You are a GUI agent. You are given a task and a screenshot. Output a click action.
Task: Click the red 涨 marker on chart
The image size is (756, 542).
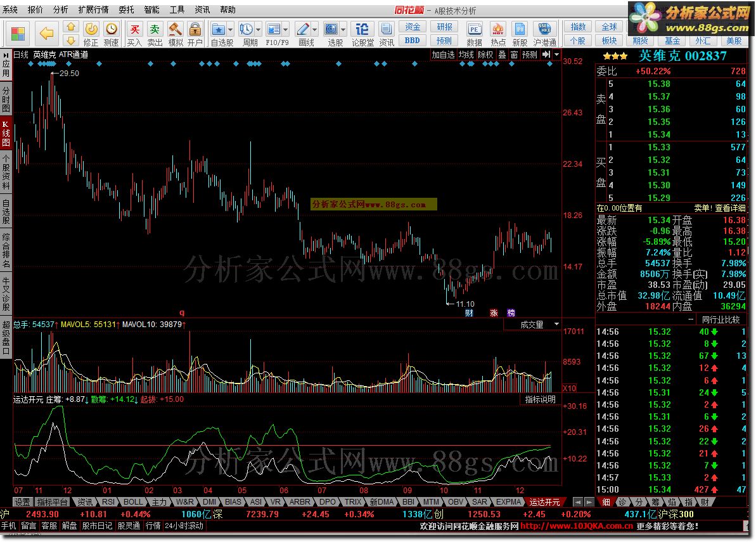(x=494, y=313)
